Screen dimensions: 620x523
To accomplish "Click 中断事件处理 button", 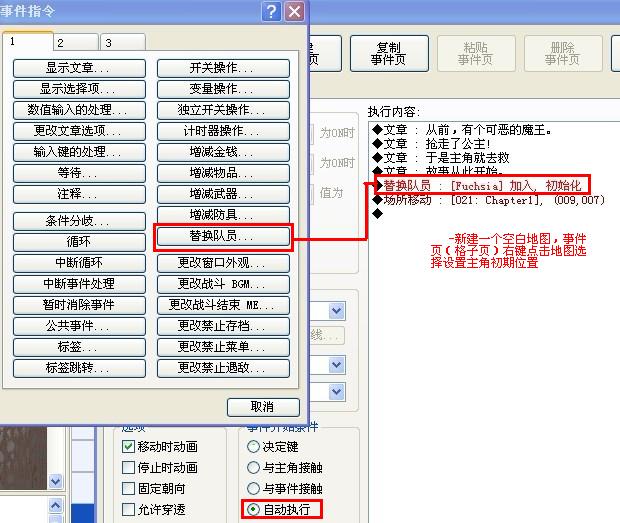I will [x=79, y=283].
